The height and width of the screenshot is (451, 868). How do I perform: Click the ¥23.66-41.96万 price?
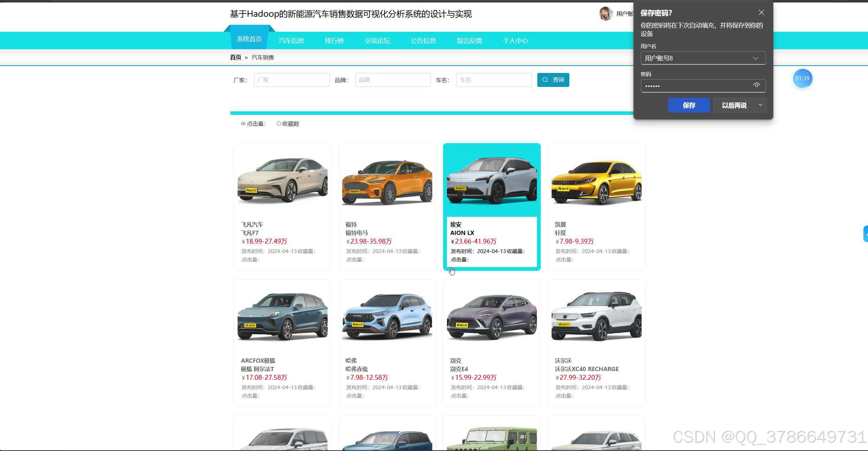click(x=474, y=242)
